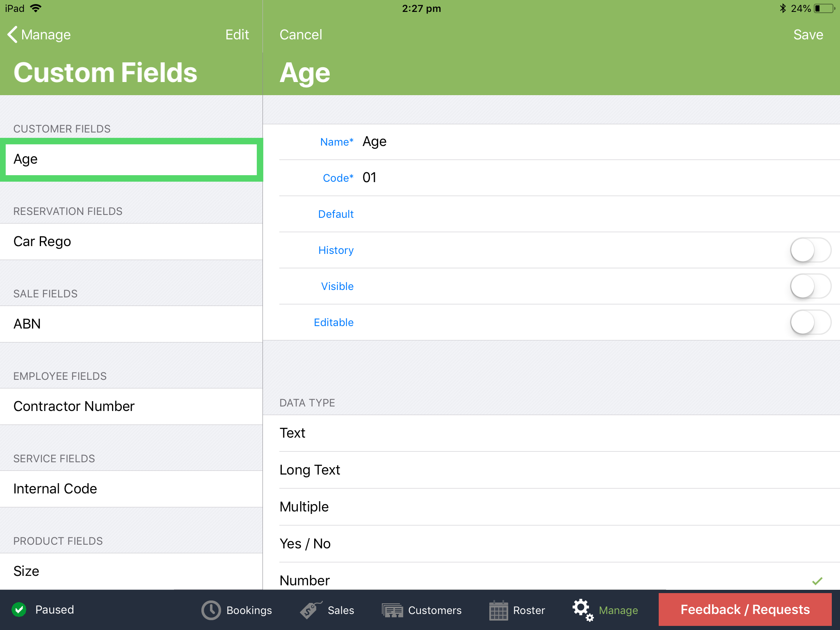The width and height of the screenshot is (840, 630).
Task: Switch to the Bookings tab label
Action: [x=249, y=610]
